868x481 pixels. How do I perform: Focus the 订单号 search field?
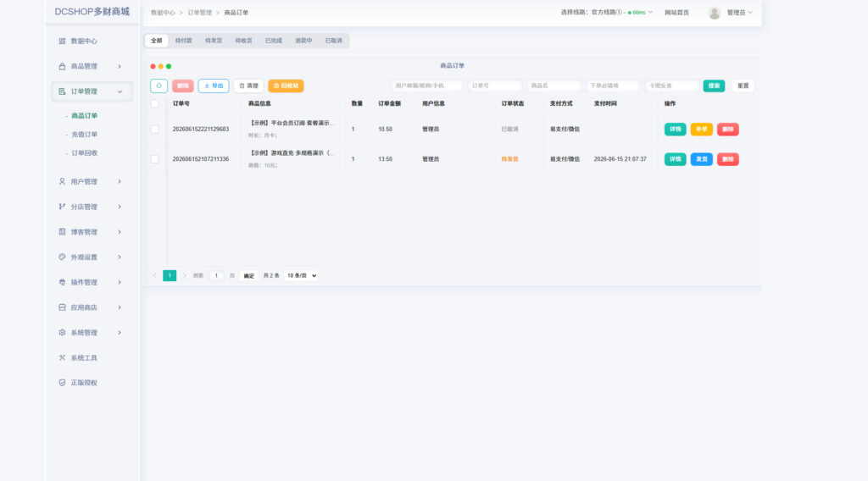[x=494, y=86]
